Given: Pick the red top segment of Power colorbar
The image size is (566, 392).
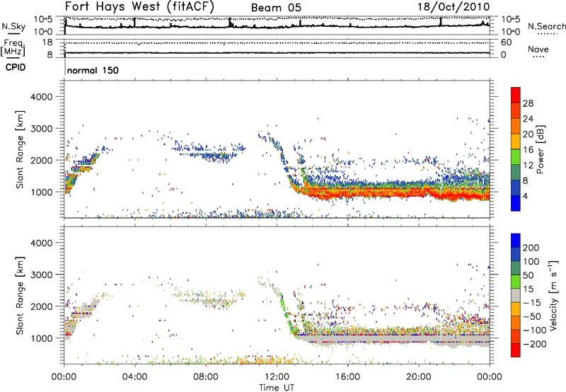Looking at the screenshot, I should (516, 95).
